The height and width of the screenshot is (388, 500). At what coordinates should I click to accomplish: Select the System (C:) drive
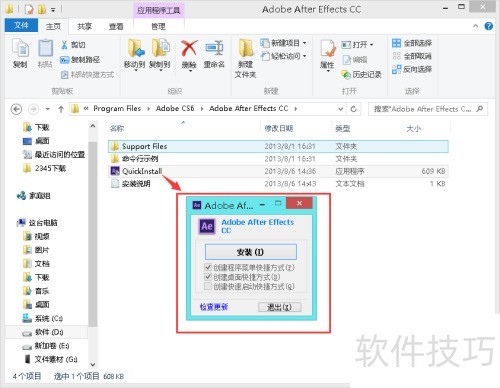click(43, 318)
